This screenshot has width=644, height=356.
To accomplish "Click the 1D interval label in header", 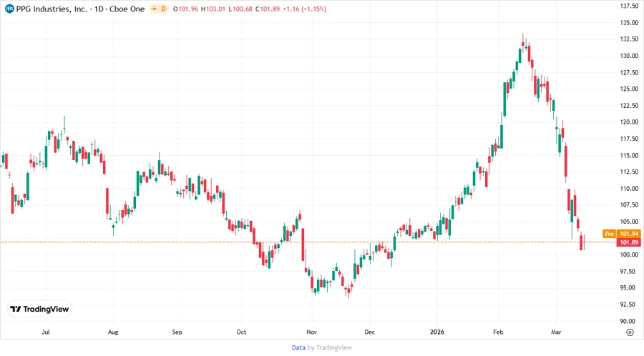I will tap(99, 9).
